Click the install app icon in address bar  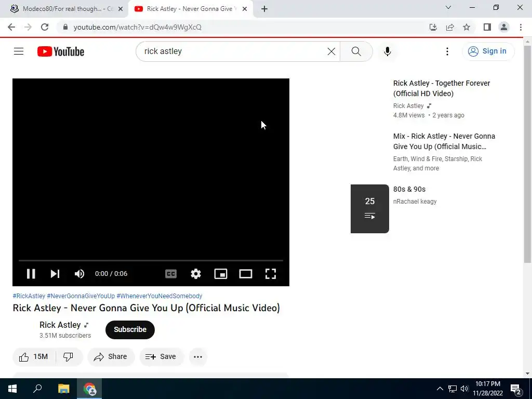[x=433, y=27]
